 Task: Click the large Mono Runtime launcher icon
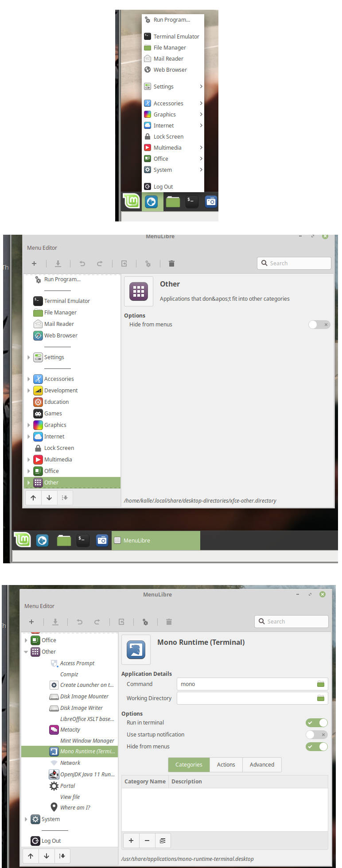[x=136, y=650]
